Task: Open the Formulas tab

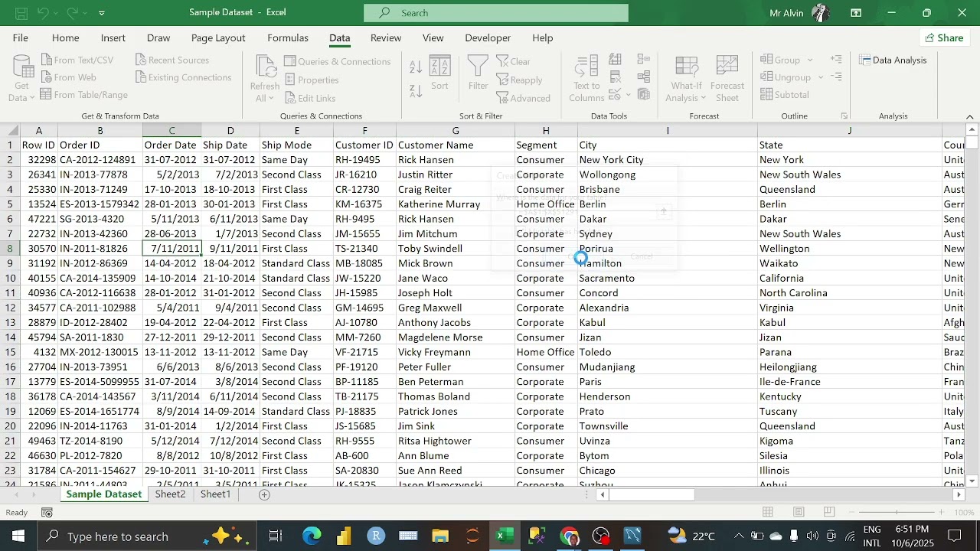Action: pos(288,37)
